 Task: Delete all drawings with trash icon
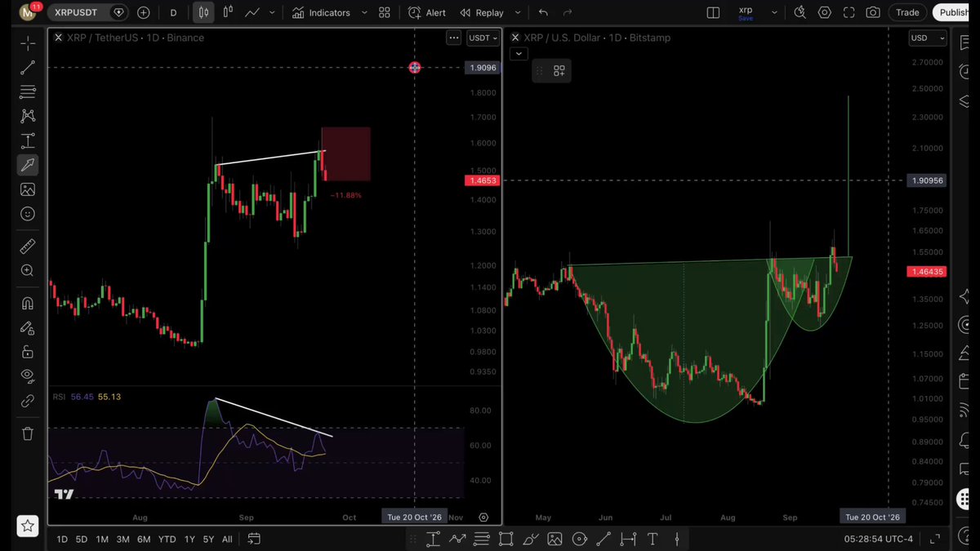point(28,433)
